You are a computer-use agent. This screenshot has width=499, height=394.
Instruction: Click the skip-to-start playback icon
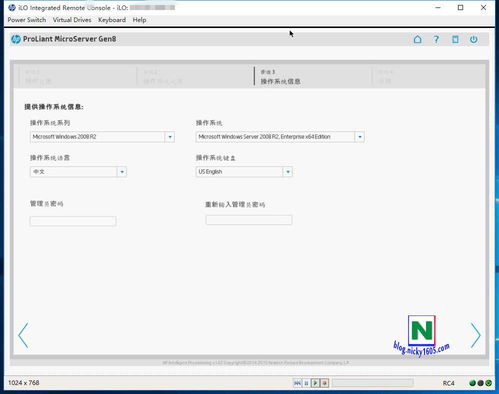(x=297, y=383)
